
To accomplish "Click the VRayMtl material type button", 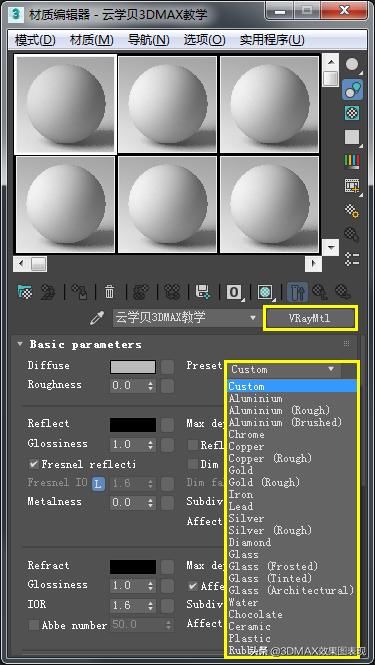I will coord(309,319).
